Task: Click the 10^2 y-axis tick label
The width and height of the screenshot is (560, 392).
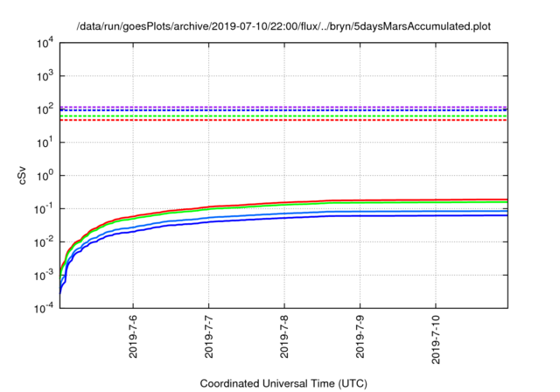Action: pyautogui.click(x=45, y=109)
